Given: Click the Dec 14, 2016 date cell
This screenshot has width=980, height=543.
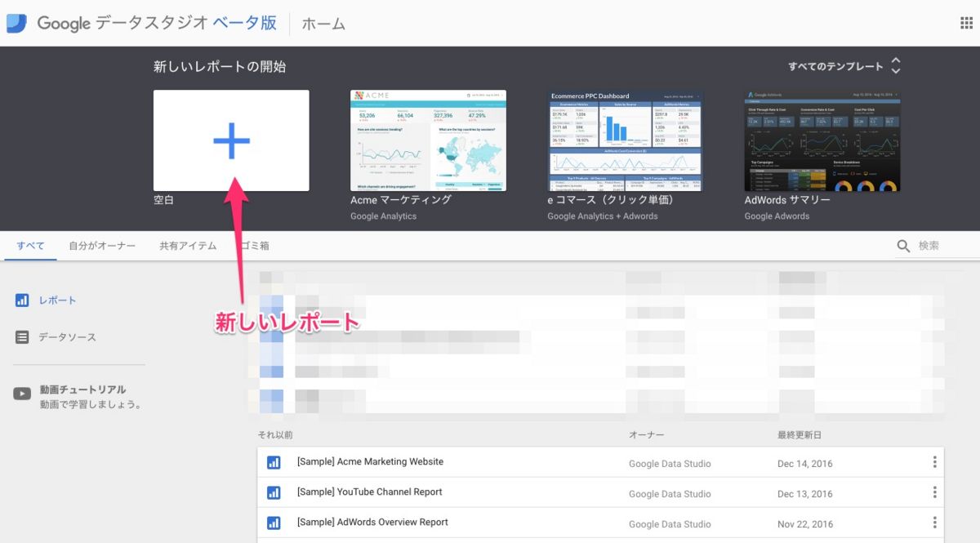Looking at the screenshot, I should pos(805,464).
